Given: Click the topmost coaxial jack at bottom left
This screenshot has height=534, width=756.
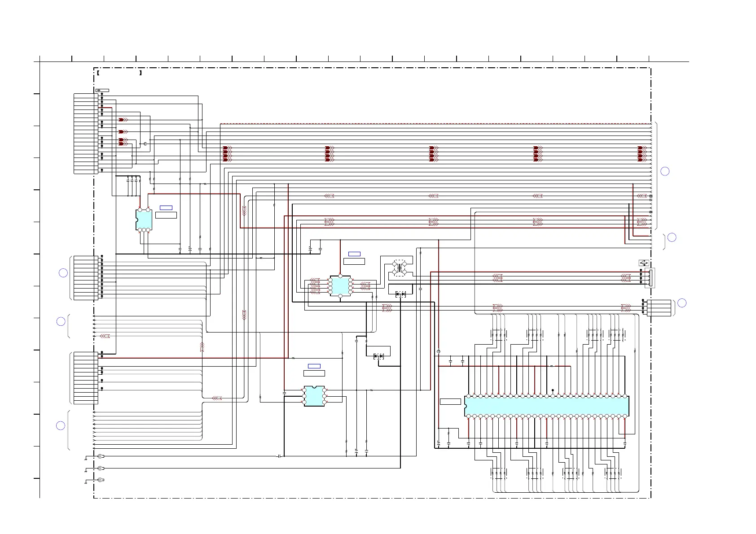Looking at the screenshot, I should coord(101,456).
